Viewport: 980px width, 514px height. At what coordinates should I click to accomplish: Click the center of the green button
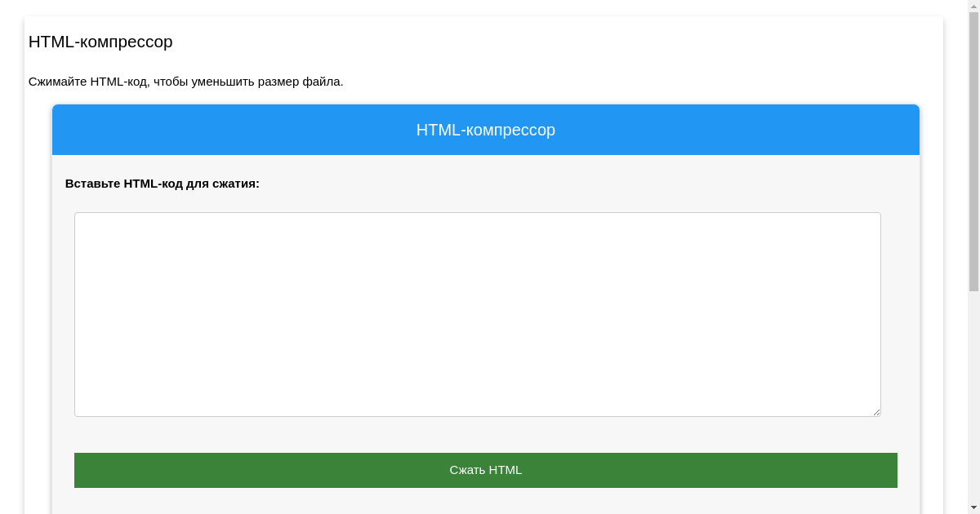coord(485,470)
